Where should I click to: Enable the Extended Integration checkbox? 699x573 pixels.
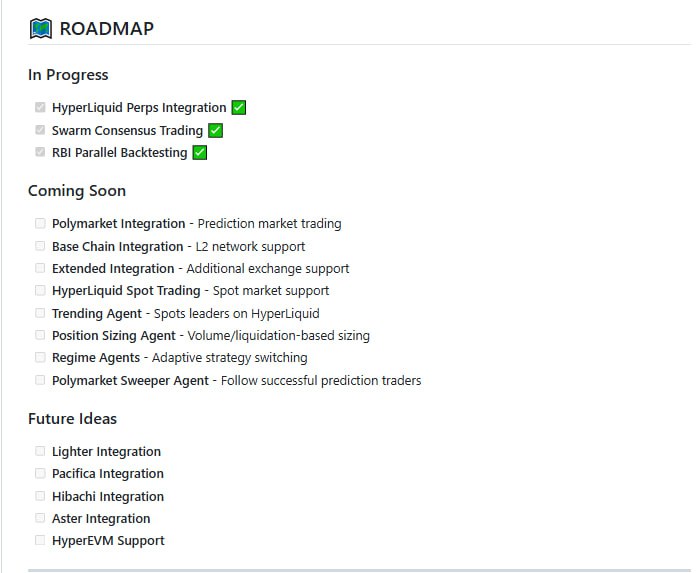pyautogui.click(x=40, y=268)
